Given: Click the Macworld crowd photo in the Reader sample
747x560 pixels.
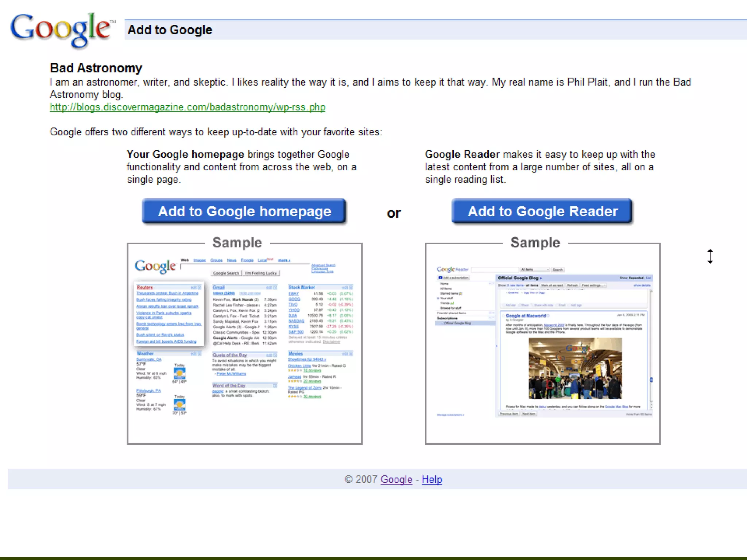Looking at the screenshot, I should click(575, 368).
